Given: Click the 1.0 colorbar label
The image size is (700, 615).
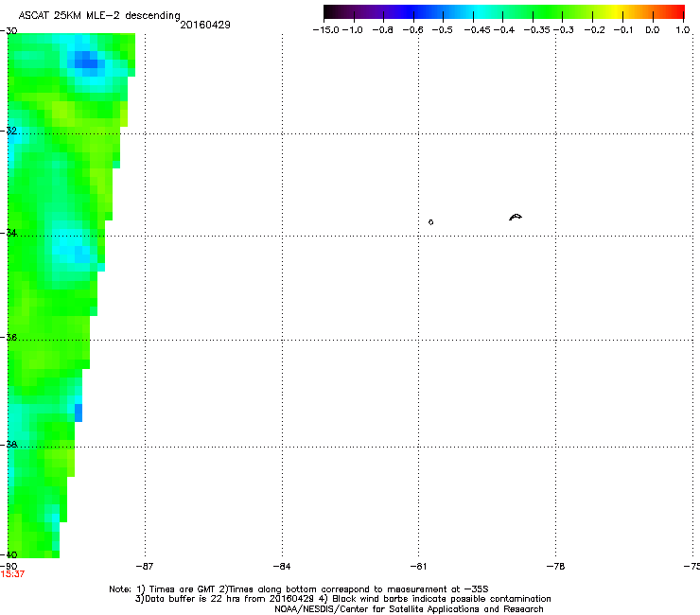Looking at the screenshot, I should coord(683,30).
